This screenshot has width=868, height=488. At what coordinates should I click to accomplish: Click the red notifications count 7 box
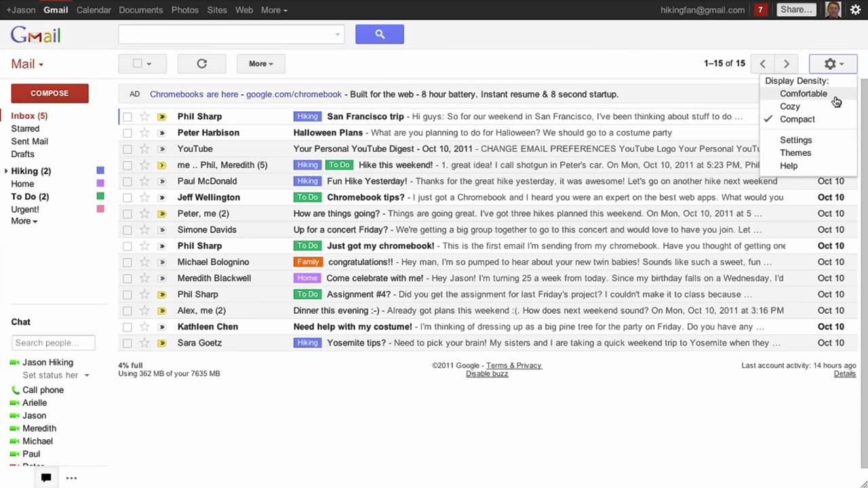(x=760, y=10)
